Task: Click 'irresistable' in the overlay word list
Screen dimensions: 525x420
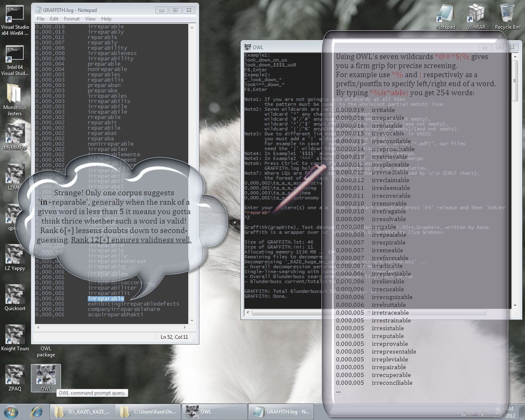Action: pyautogui.click(x=388, y=328)
